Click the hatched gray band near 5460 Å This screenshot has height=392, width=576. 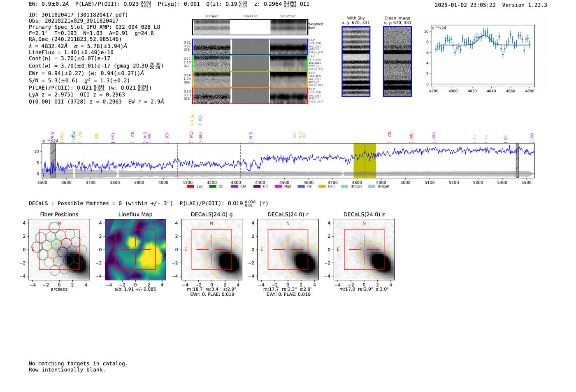[x=517, y=160]
